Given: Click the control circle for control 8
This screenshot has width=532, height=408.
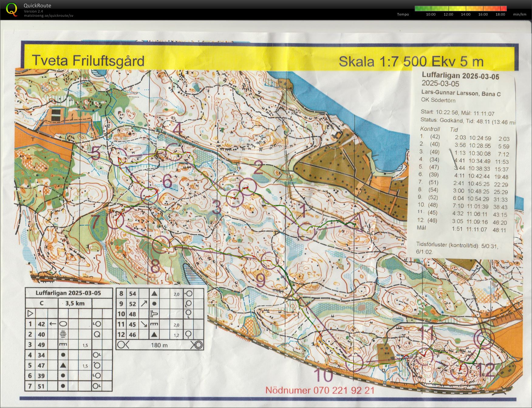Looking at the screenshot, I should [160, 244].
